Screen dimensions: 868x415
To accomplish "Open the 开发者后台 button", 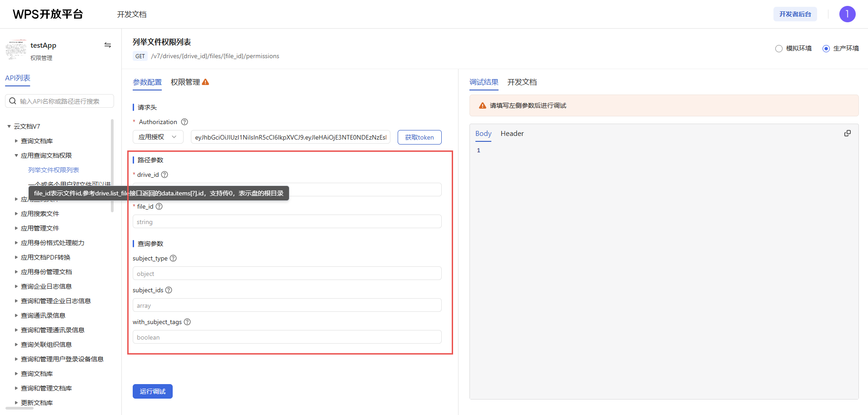I will 795,14.
